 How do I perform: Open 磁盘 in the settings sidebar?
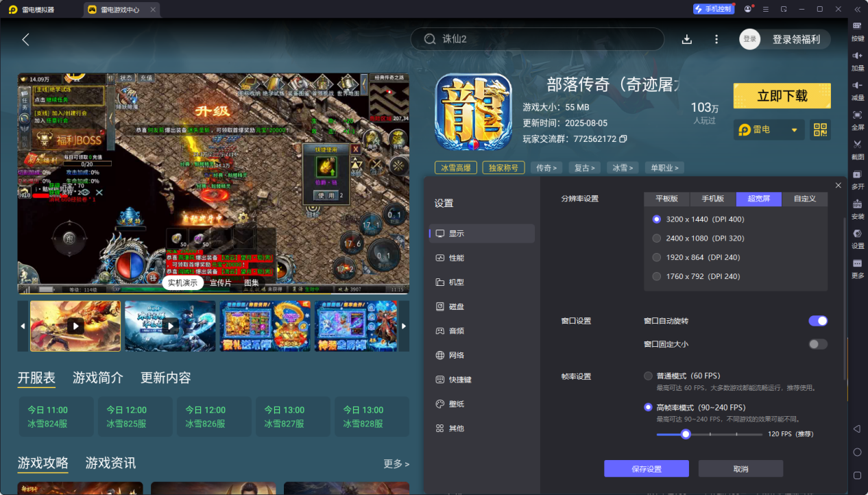[x=481, y=306]
